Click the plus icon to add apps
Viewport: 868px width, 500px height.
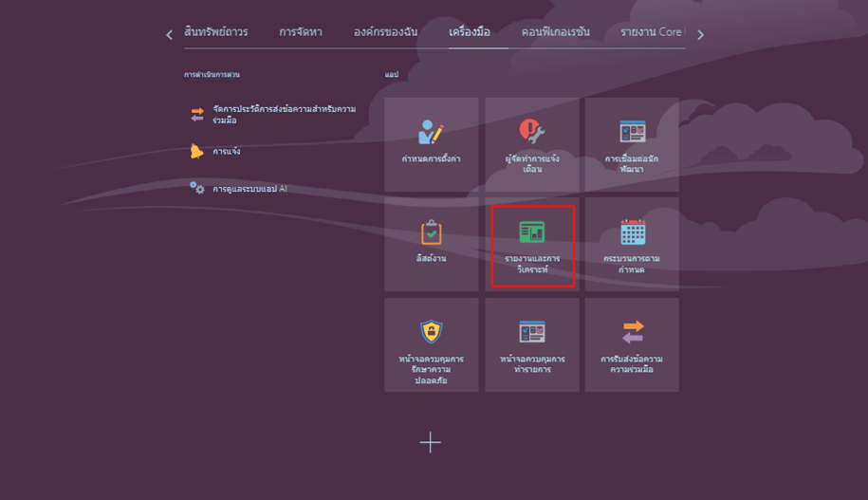431,442
